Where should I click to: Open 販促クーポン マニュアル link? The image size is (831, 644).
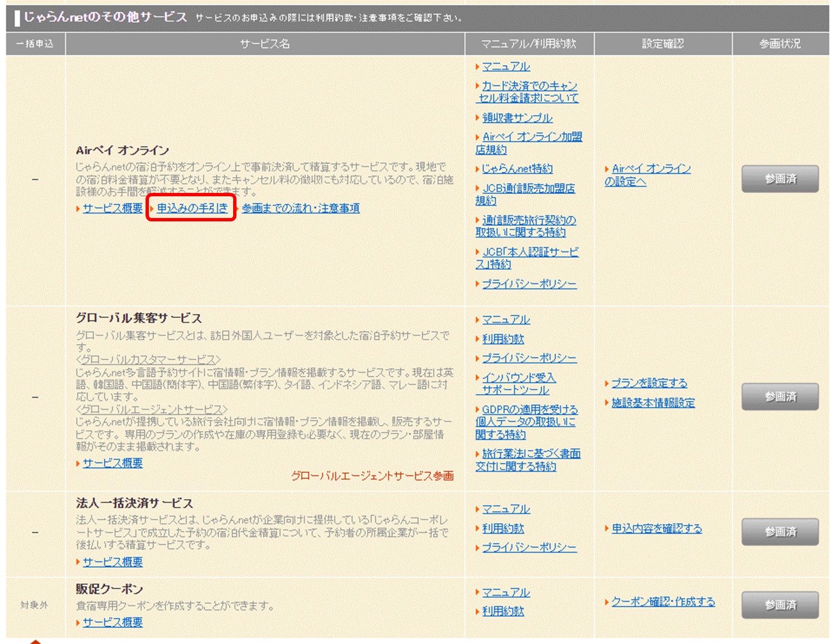pyautogui.click(x=505, y=592)
